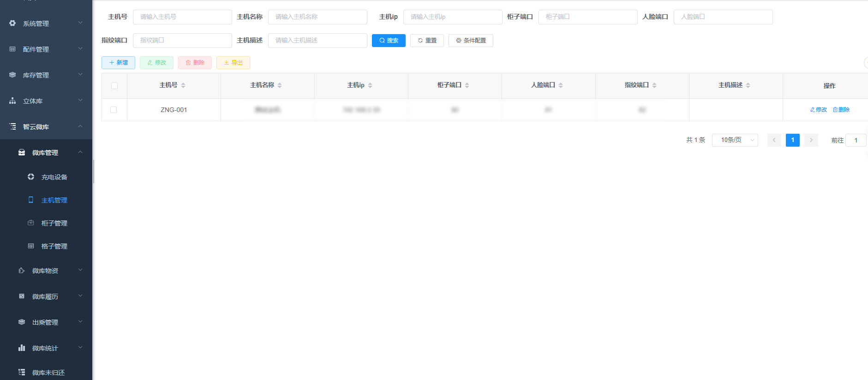The width and height of the screenshot is (868, 380).
Task: Check the ZNG-001 row checkbox
Action: (x=114, y=110)
